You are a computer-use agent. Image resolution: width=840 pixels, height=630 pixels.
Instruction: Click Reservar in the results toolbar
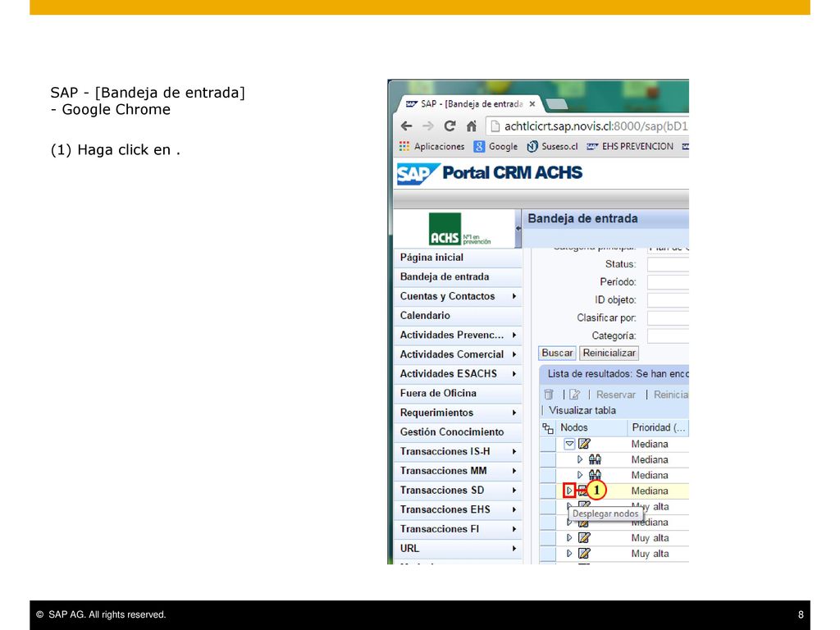coord(615,395)
